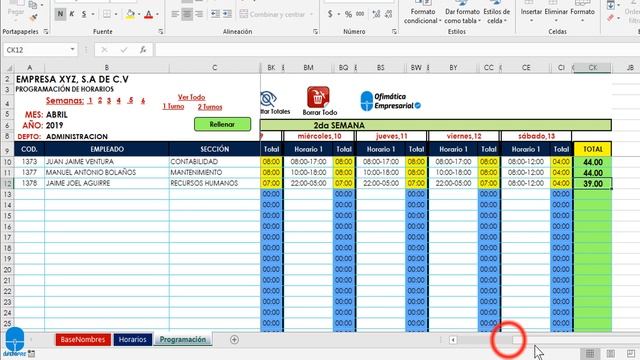Toggle bold (N) formatting
The image size is (640, 360).
60,14
